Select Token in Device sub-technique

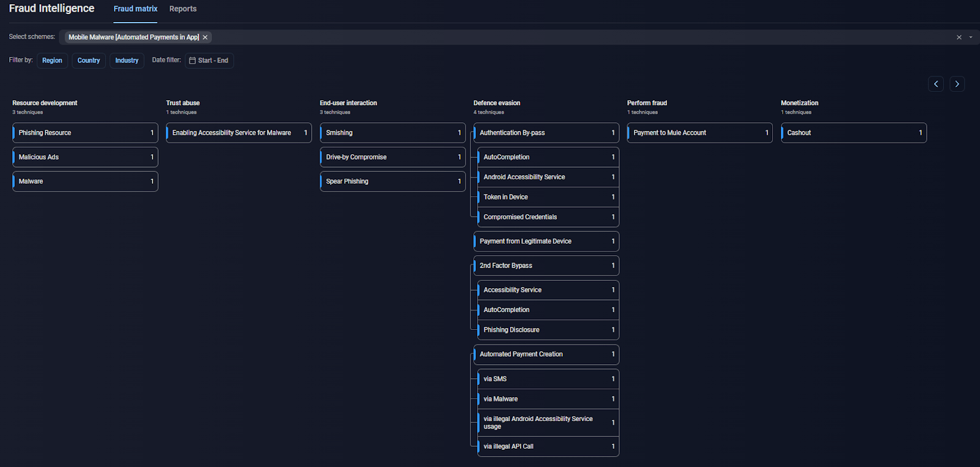coord(548,197)
